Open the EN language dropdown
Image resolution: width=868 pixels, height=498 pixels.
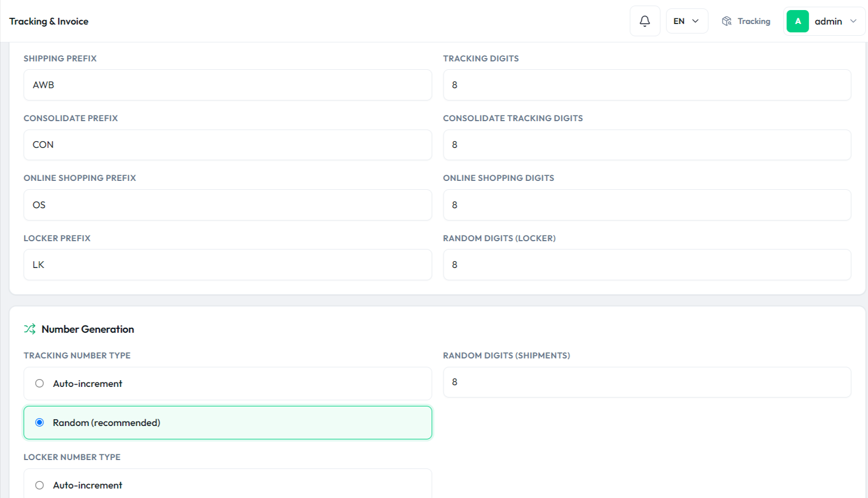click(x=687, y=21)
